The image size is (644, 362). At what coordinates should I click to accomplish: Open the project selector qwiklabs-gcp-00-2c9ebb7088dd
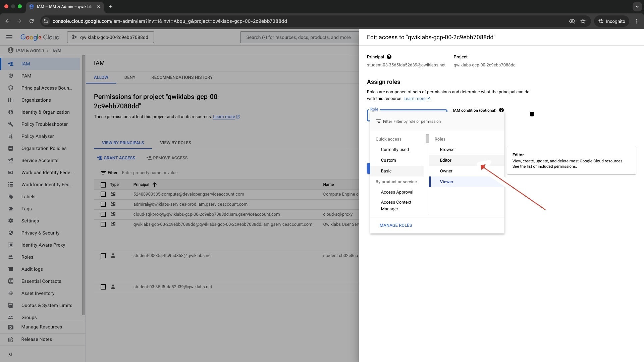110,37
